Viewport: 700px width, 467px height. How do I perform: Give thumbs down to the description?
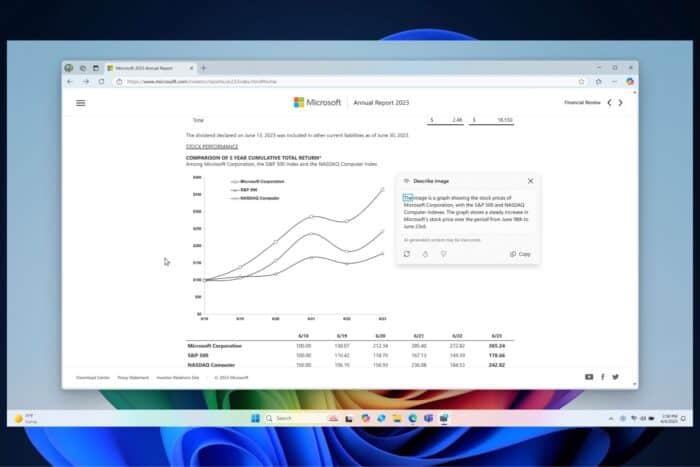tap(444, 254)
